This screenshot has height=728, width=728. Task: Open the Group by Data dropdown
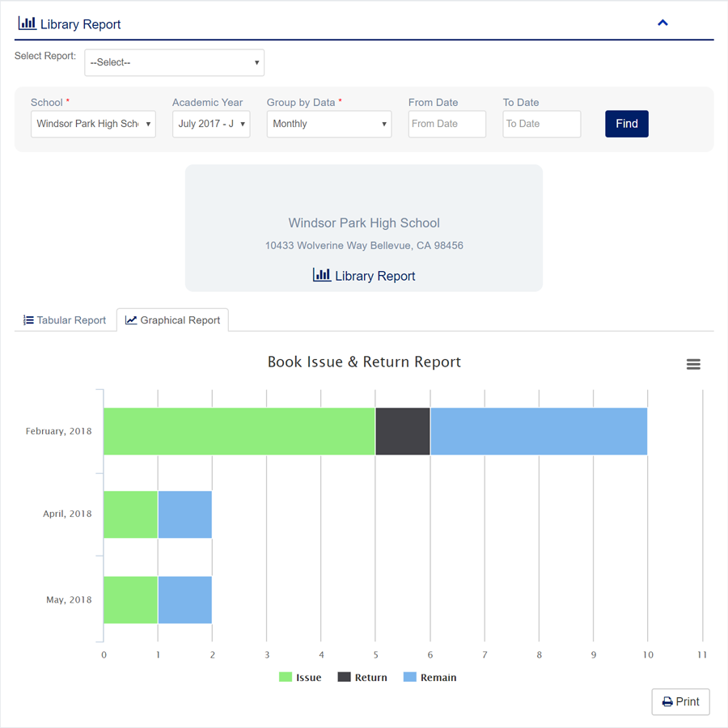(x=328, y=124)
